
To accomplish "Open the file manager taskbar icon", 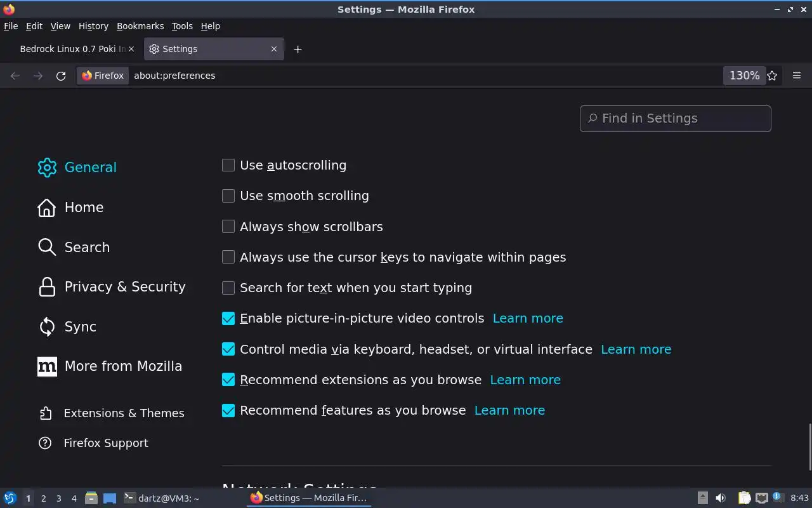I will pyautogui.click(x=91, y=498).
